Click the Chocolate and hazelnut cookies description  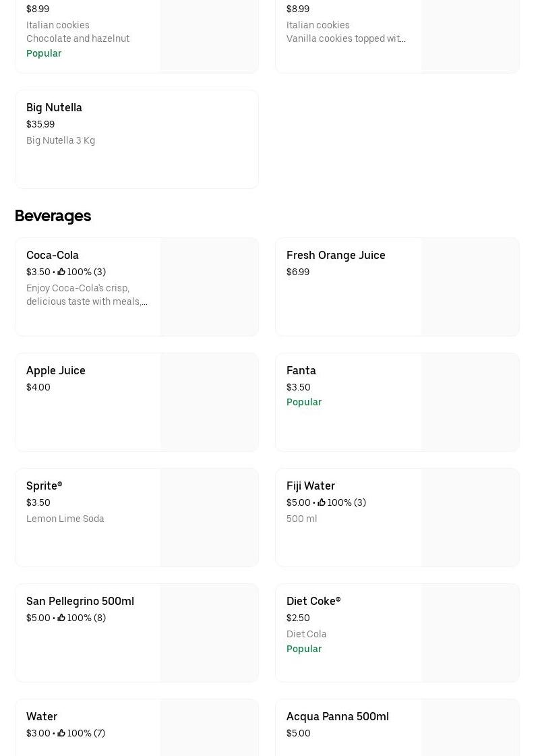[x=78, y=38]
